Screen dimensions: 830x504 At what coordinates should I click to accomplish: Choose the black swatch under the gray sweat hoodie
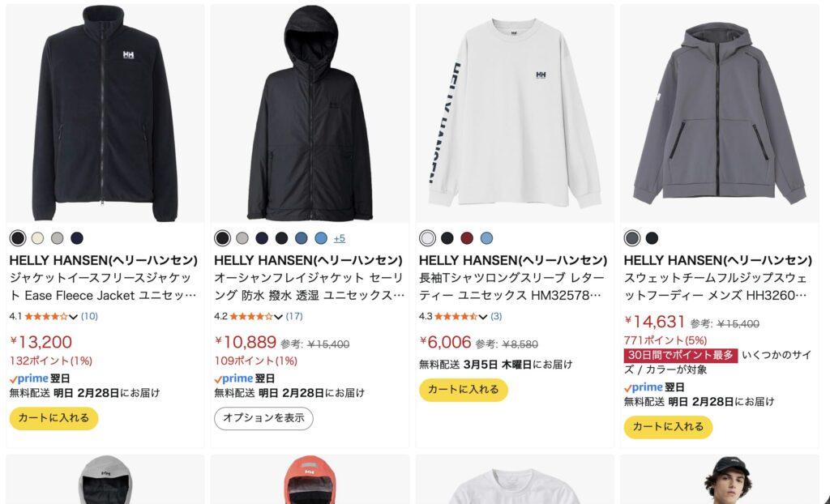click(652, 238)
